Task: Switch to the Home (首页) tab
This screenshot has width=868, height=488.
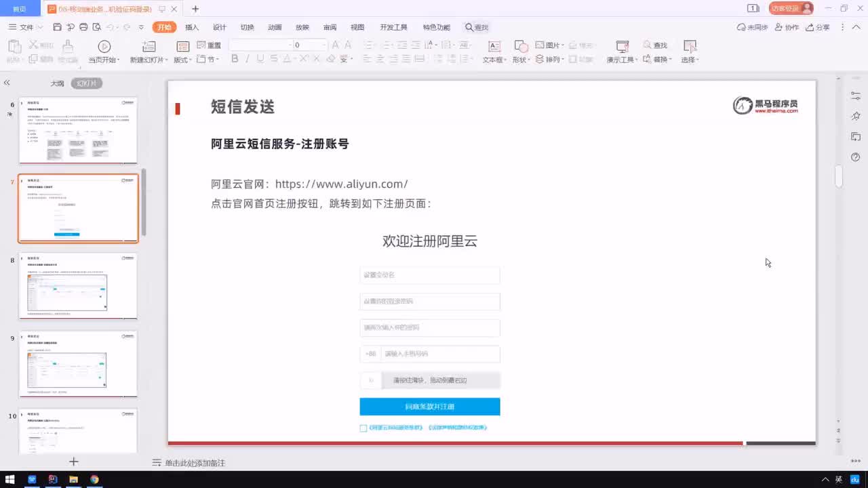Action: (x=20, y=9)
